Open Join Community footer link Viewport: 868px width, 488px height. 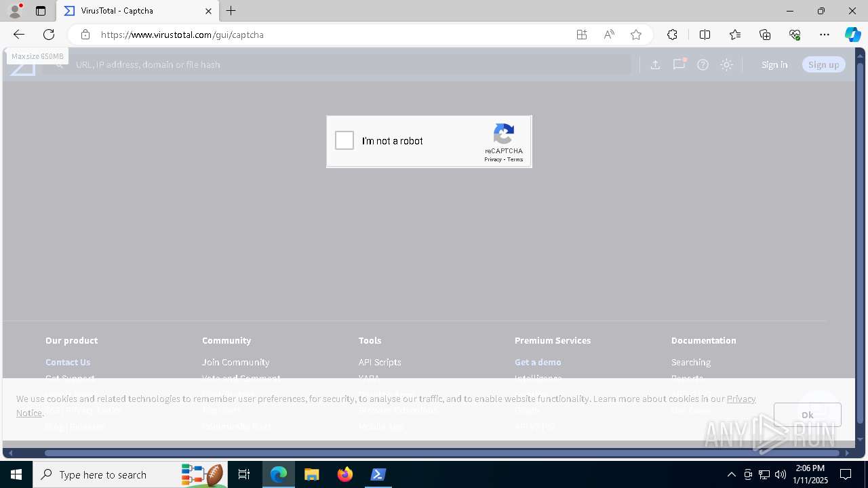235,362
